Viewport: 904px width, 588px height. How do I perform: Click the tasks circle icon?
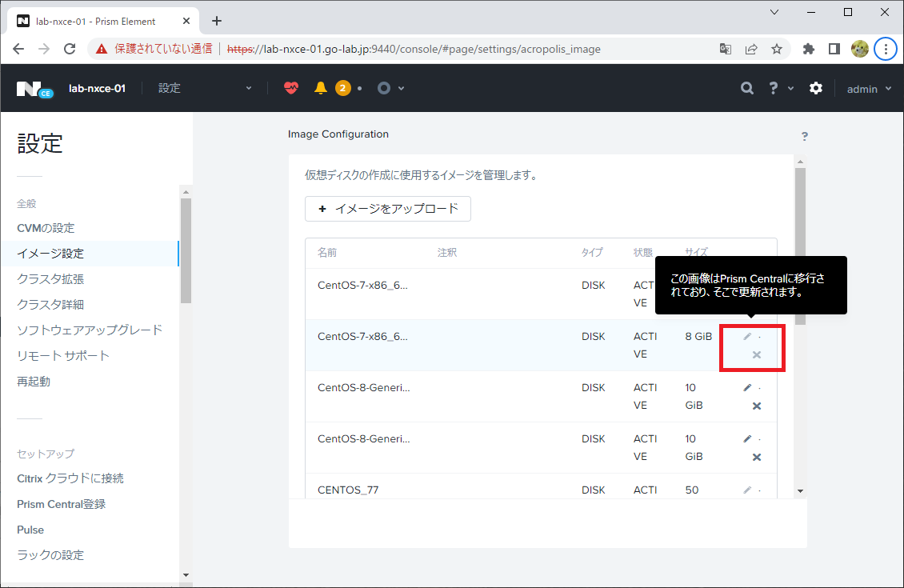[384, 88]
